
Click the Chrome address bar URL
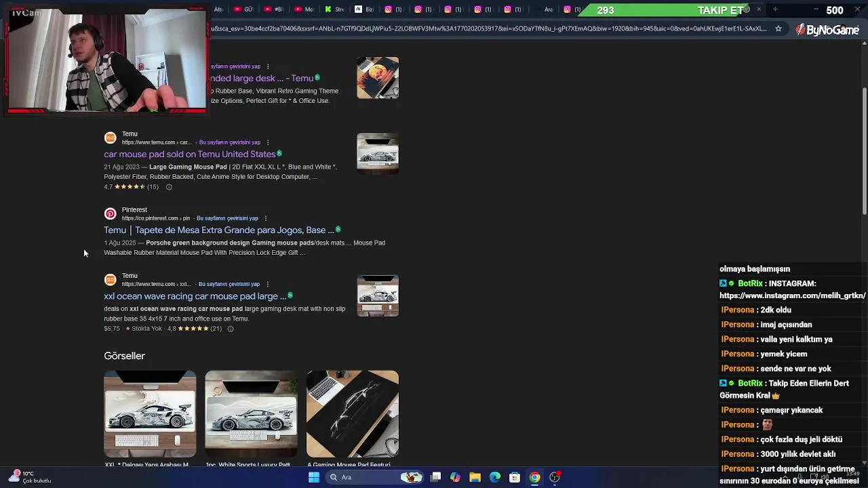tap(488, 28)
